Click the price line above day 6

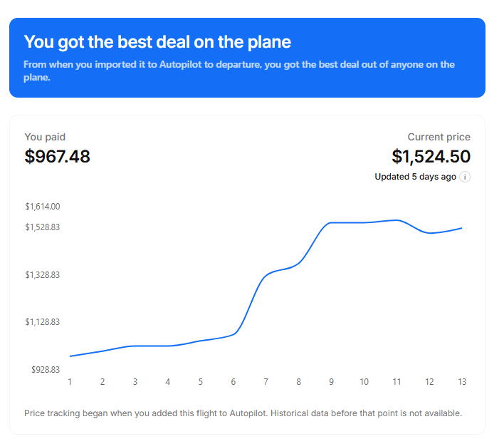[233, 334]
